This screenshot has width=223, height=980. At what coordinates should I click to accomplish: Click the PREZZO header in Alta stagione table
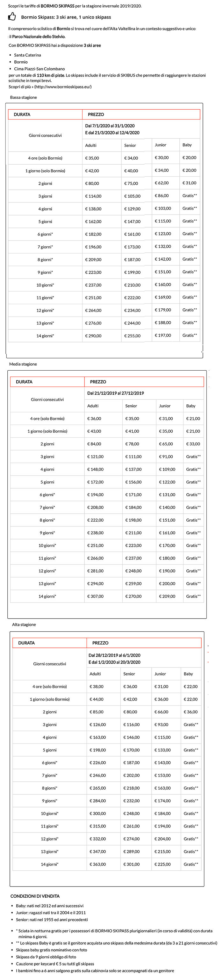click(100, 642)
